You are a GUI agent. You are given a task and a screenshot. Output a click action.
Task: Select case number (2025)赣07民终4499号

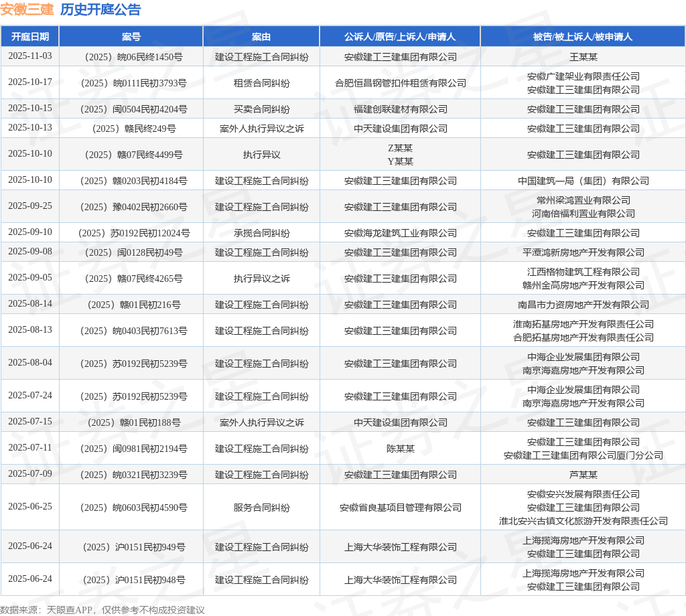pyautogui.click(x=133, y=155)
